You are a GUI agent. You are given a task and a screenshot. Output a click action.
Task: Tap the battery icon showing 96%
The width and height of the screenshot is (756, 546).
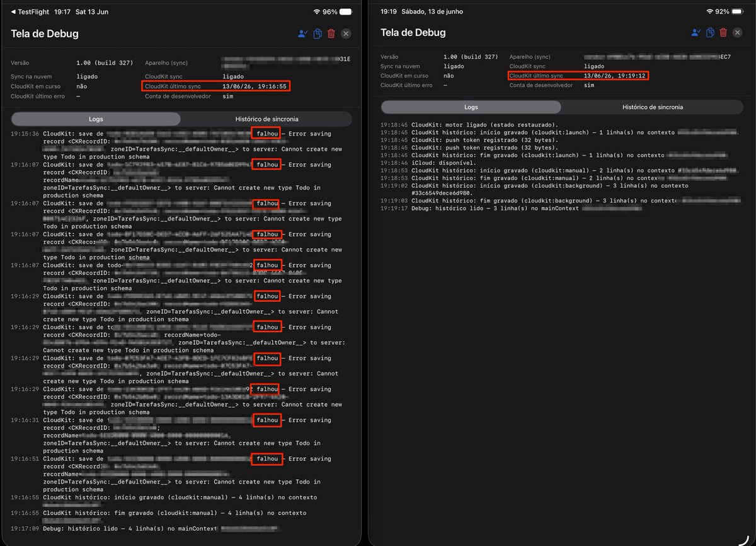[346, 12]
